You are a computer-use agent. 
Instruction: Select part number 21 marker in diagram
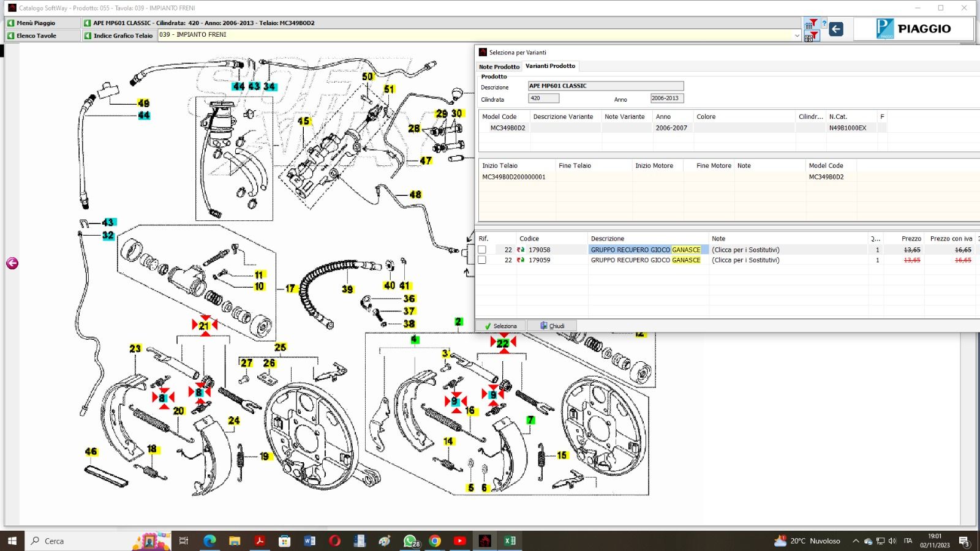pyautogui.click(x=204, y=326)
